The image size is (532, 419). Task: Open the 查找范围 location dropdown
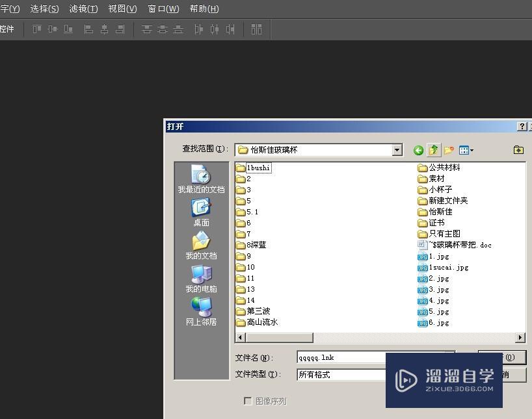[397, 149]
